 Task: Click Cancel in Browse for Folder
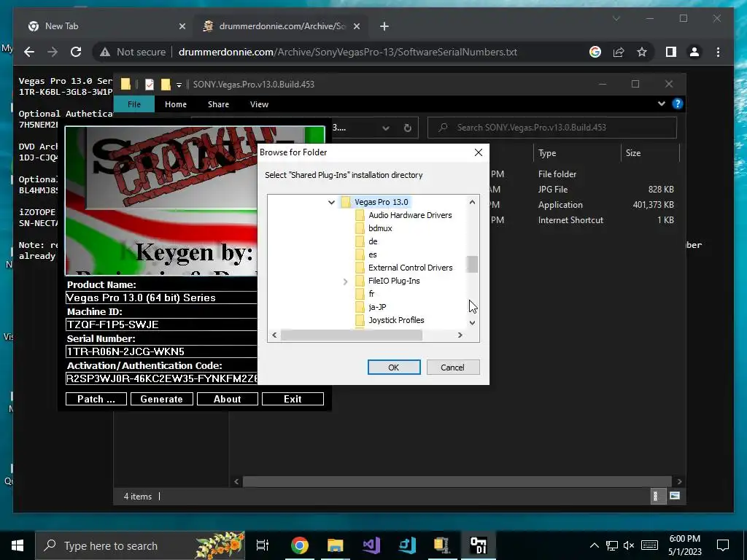point(452,367)
